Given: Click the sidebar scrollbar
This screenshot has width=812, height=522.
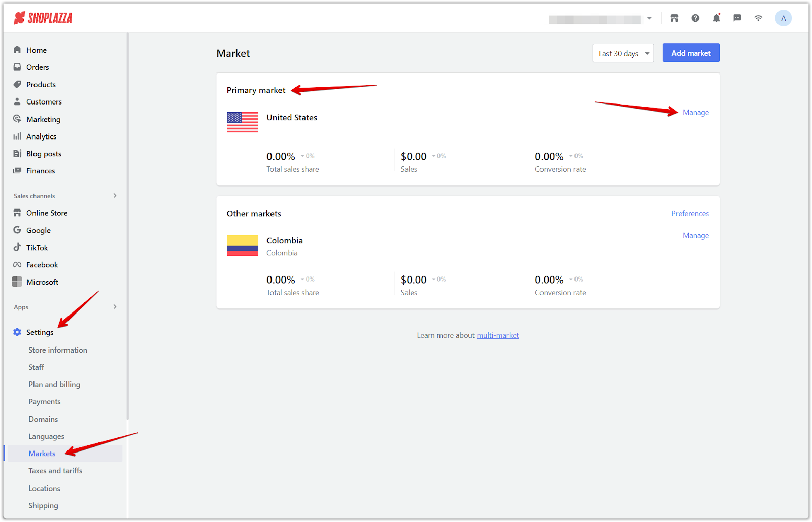Looking at the screenshot, I should 127,226.
